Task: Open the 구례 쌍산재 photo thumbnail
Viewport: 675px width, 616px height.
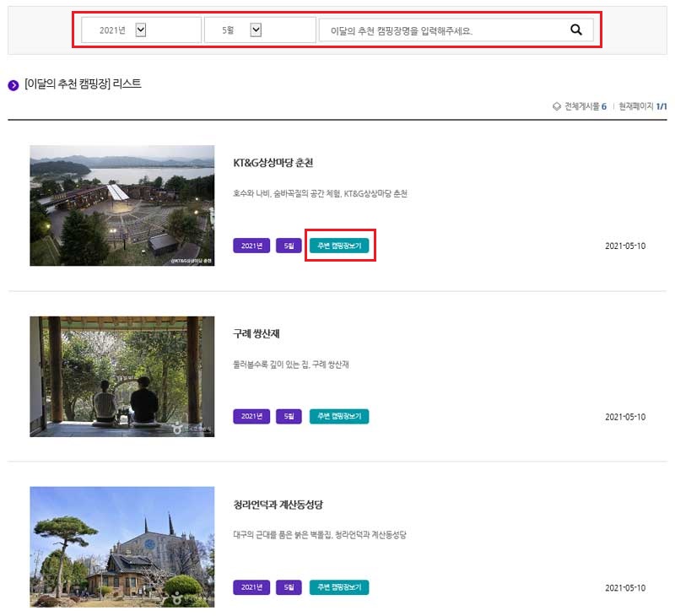Action: click(121, 376)
